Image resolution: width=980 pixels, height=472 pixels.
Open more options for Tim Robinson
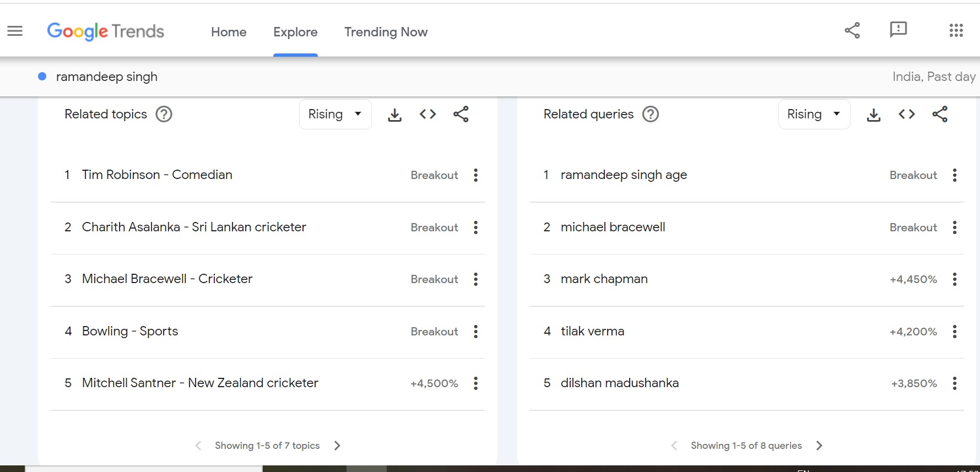(476, 175)
